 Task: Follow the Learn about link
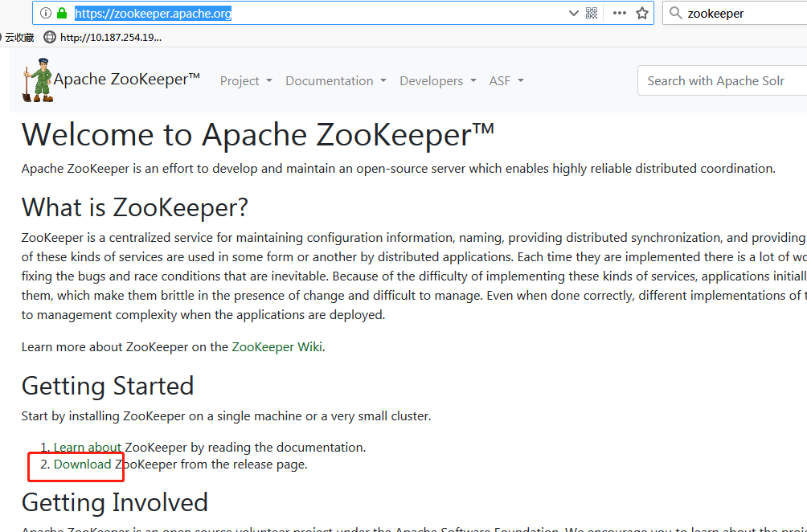[88, 447]
